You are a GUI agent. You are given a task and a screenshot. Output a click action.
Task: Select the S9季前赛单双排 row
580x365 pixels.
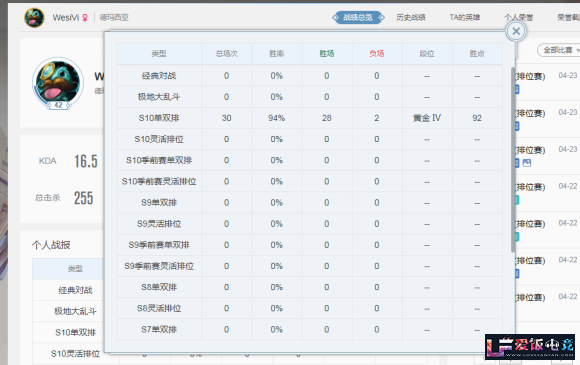pos(309,245)
